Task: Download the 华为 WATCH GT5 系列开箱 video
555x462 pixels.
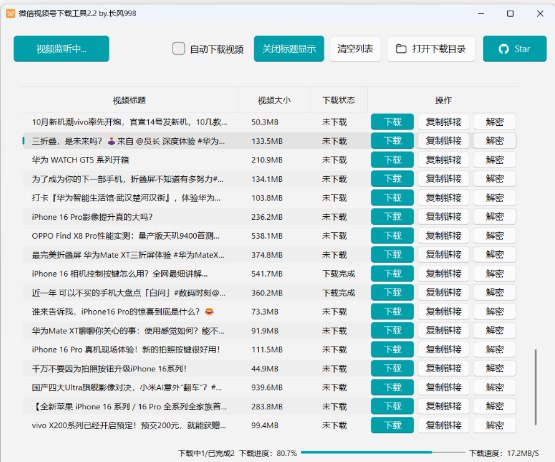Action: pyautogui.click(x=392, y=160)
